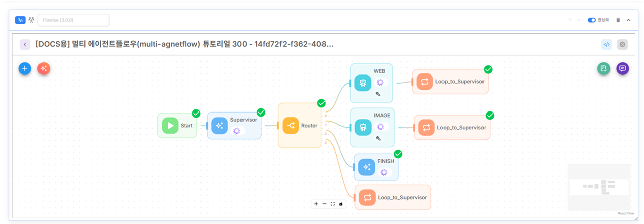
Task: Select the orange Router node icon
Action: pos(291,126)
